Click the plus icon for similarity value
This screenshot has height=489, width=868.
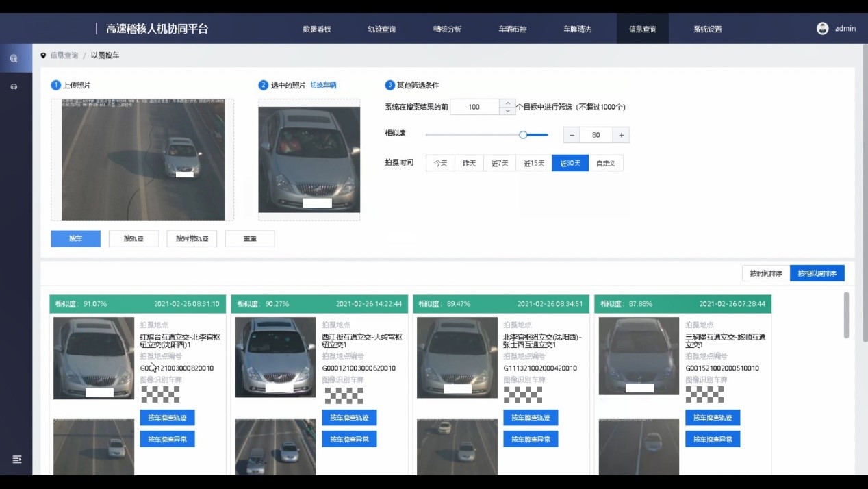(x=621, y=135)
